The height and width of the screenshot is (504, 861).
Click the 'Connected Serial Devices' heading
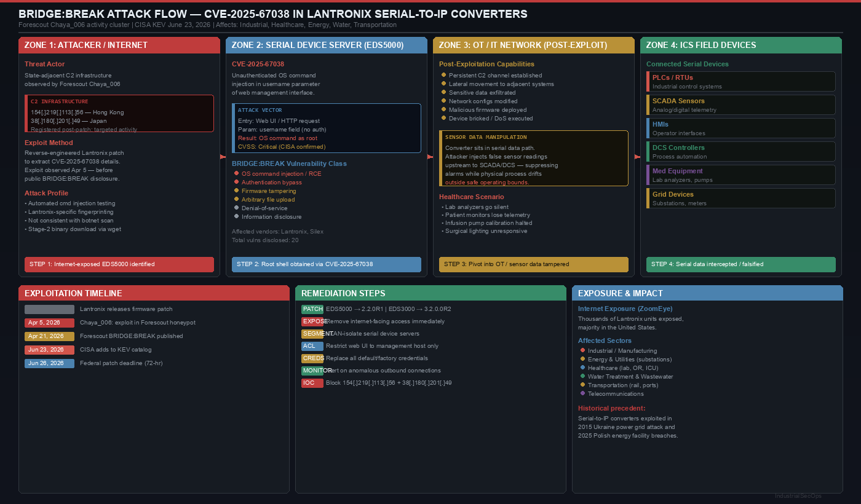[x=688, y=64]
